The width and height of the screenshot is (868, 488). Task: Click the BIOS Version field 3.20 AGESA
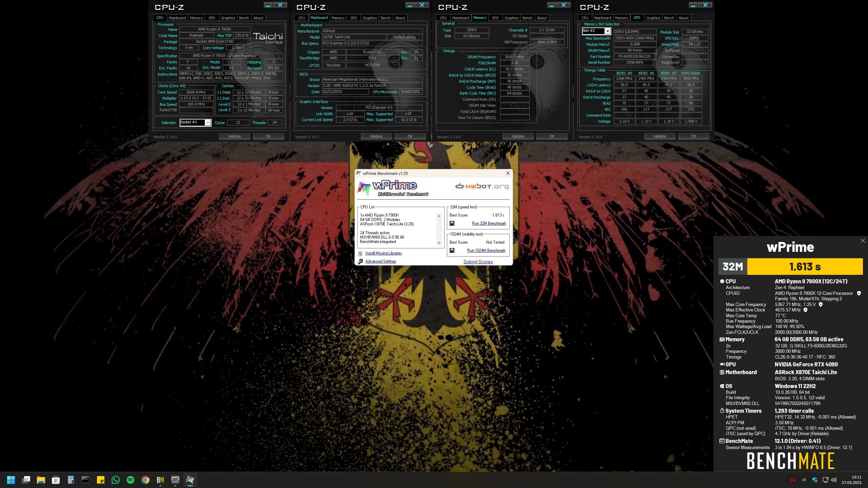[x=372, y=85]
